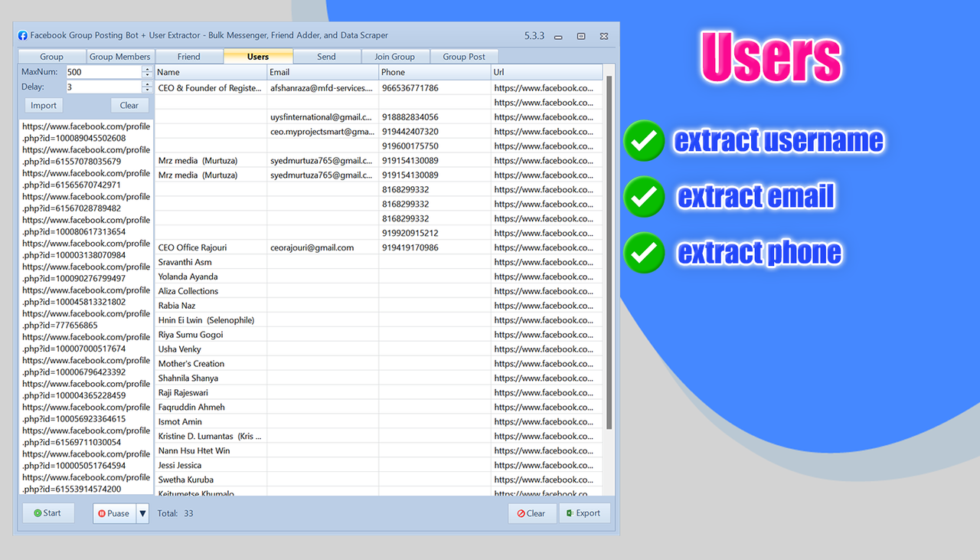Screen dimensions: 980x560
Task: Select the Shahnila Shanya row
Action: pyautogui.click(x=379, y=378)
